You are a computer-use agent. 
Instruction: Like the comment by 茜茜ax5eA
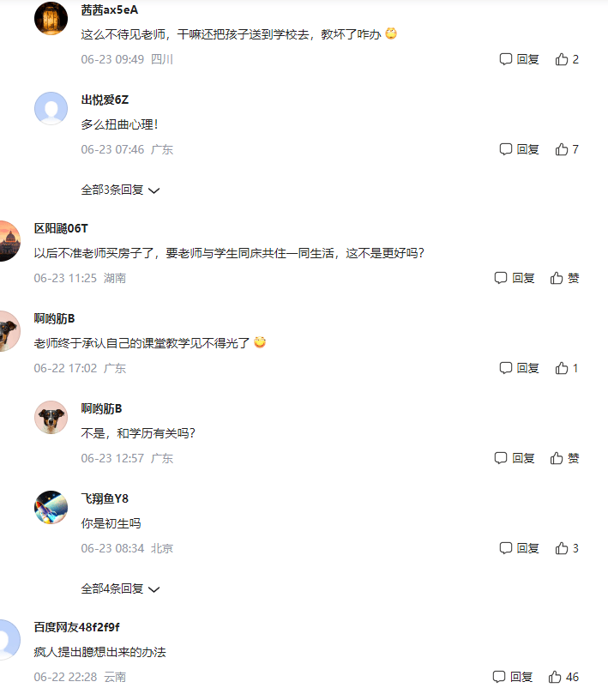pyautogui.click(x=567, y=59)
